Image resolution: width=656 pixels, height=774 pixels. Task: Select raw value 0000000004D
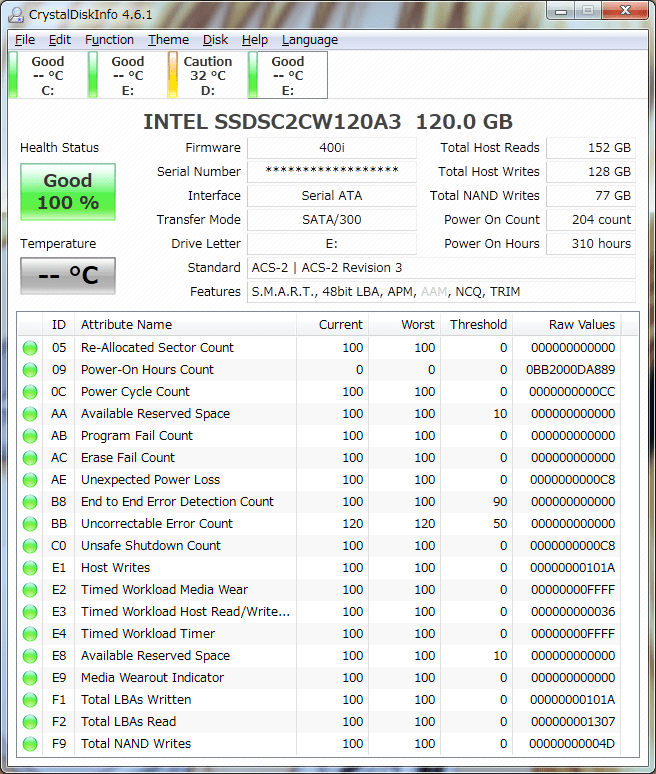point(572,743)
